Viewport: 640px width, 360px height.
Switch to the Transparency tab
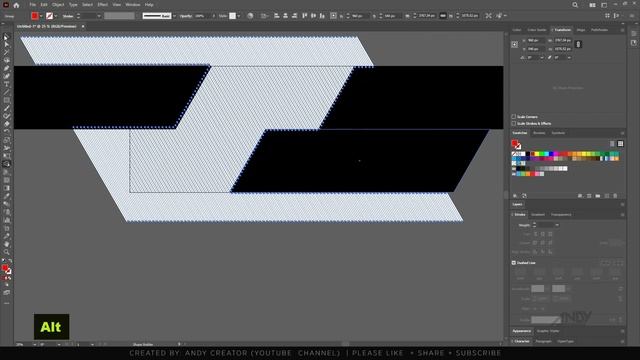(x=561, y=215)
